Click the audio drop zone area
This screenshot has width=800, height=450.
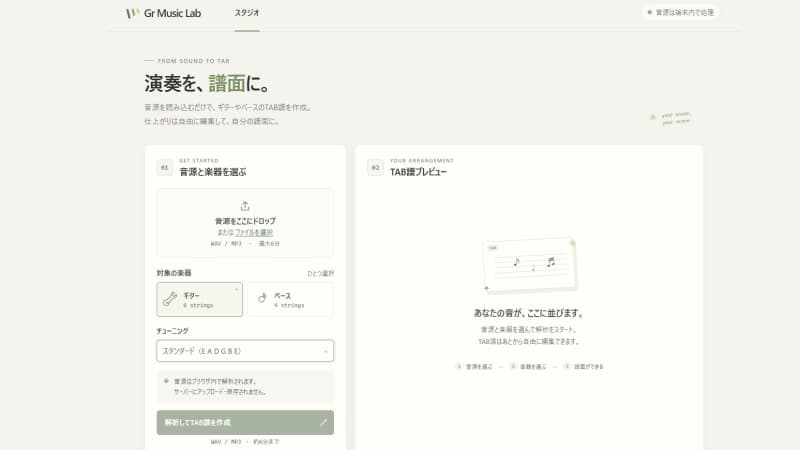245,223
